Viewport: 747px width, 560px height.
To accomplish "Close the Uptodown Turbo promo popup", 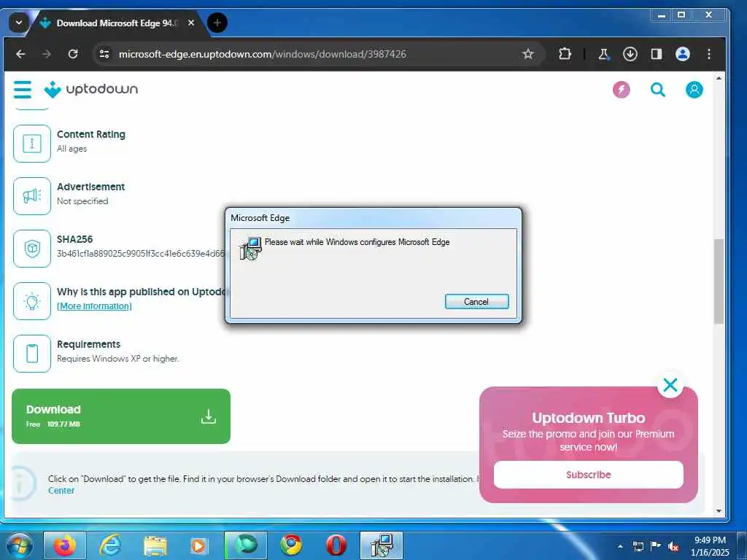I will 670,385.
